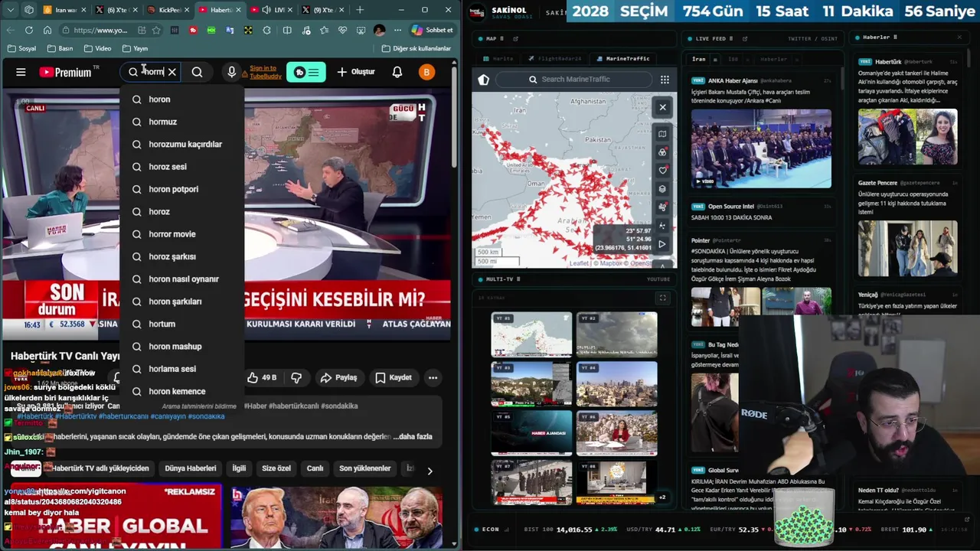
Task: Open Yayın bookmarks folder
Action: [135, 48]
